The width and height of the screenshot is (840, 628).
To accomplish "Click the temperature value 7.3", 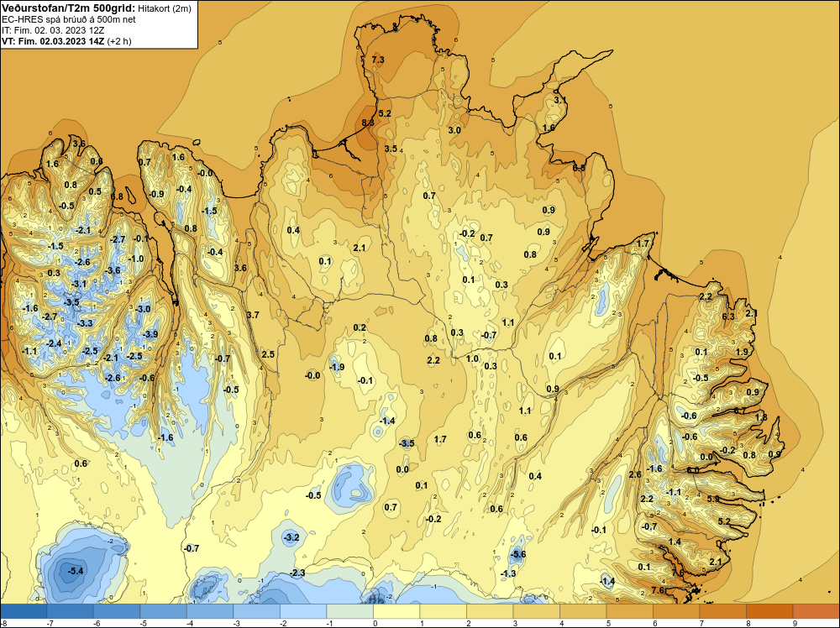I will [378, 60].
